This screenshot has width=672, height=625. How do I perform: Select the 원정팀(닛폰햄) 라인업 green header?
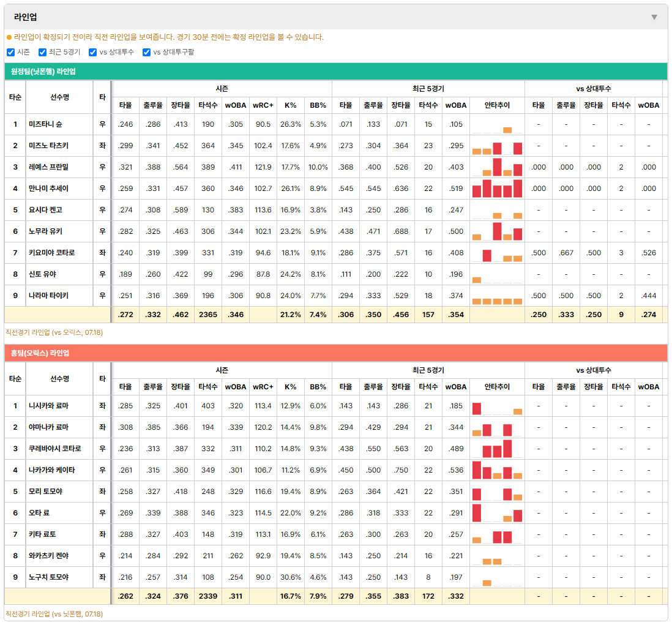click(x=336, y=72)
